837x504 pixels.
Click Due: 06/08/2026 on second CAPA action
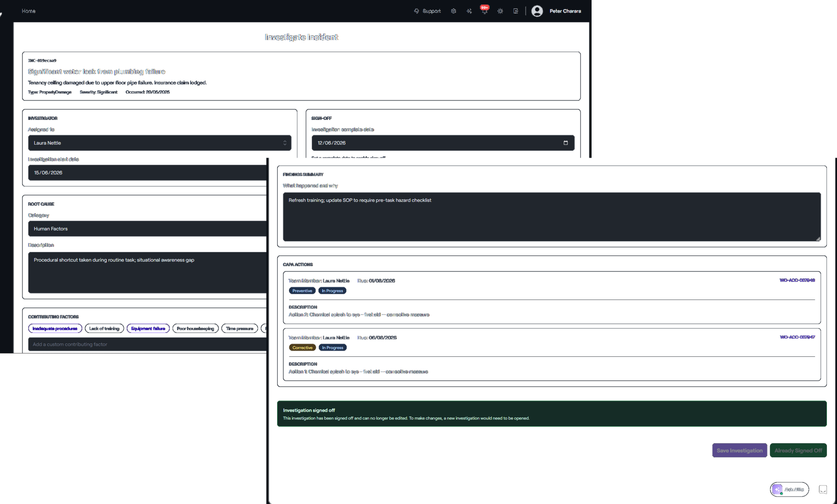tap(377, 337)
